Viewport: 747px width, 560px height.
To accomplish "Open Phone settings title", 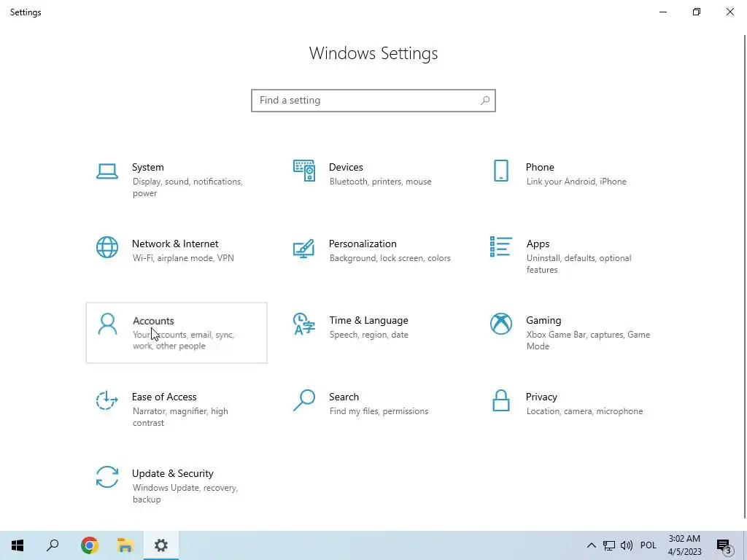I will pos(540,167).
